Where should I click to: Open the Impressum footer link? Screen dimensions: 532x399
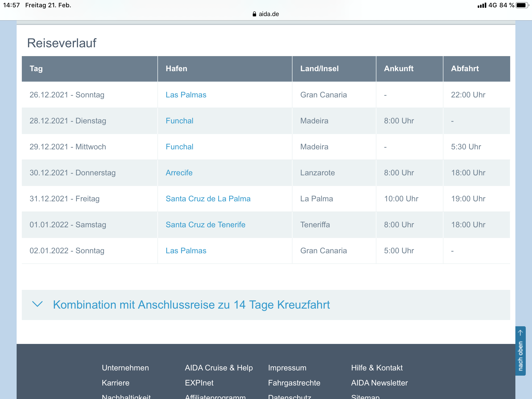(287, 368)
